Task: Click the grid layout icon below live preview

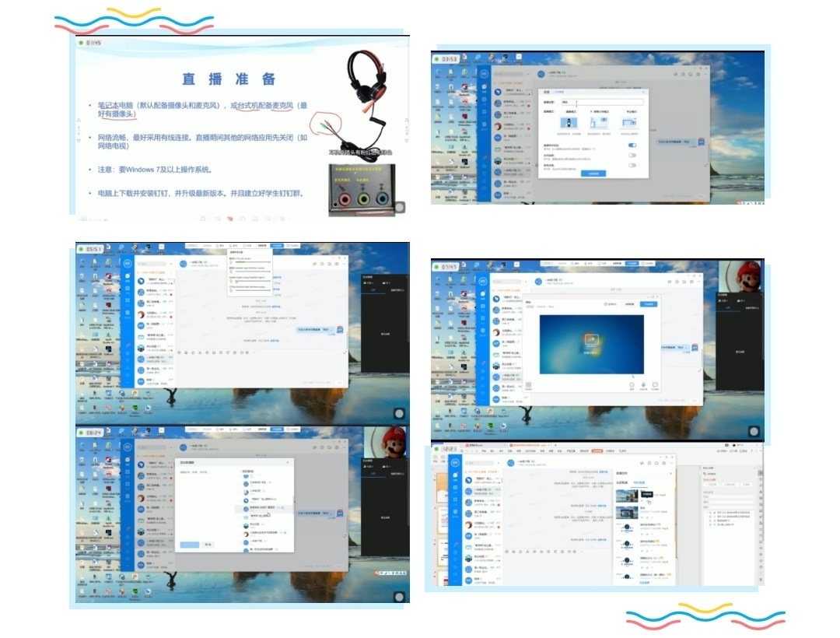Action: (x=528, y=384)
